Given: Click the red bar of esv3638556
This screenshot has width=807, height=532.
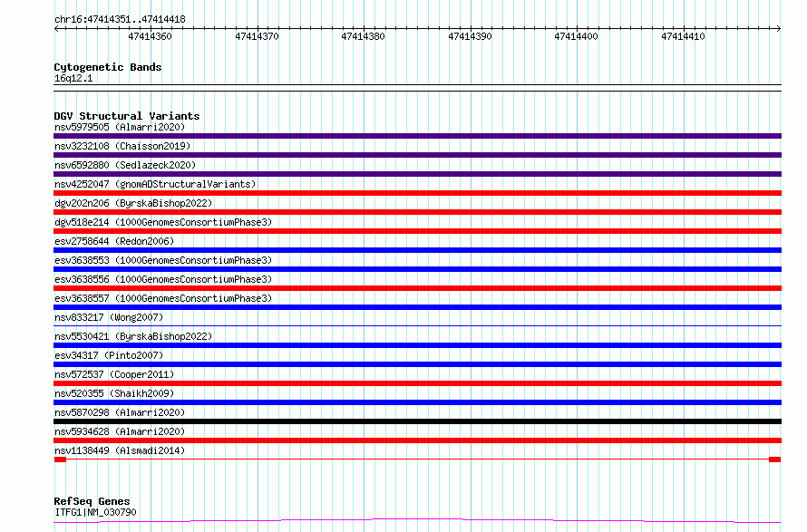Looking at the screenshot, I should [417, 288].
